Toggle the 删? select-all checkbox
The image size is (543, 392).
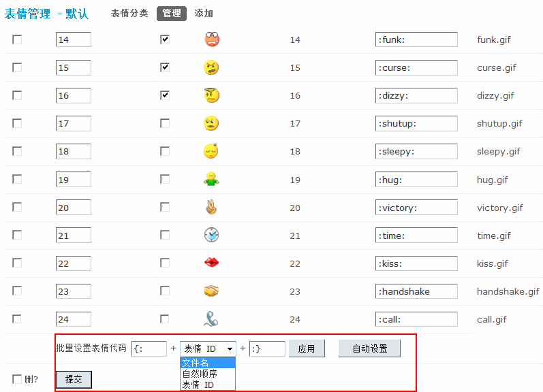click(x=17, y=379)
